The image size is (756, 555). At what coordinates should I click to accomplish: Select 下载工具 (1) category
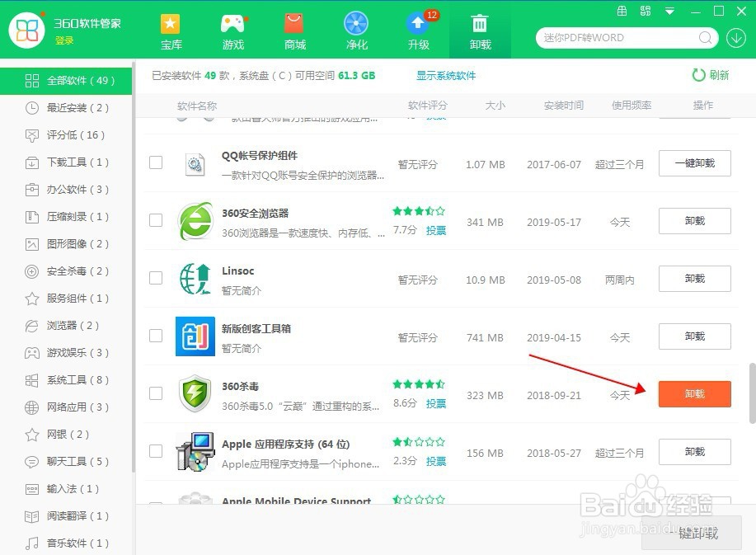click(x=67, y=162)
